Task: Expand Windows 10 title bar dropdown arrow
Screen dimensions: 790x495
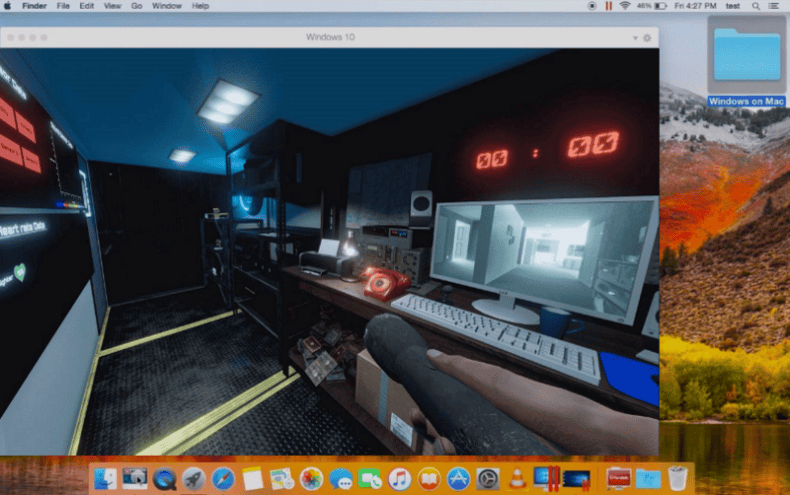Action: pos(635,38)
